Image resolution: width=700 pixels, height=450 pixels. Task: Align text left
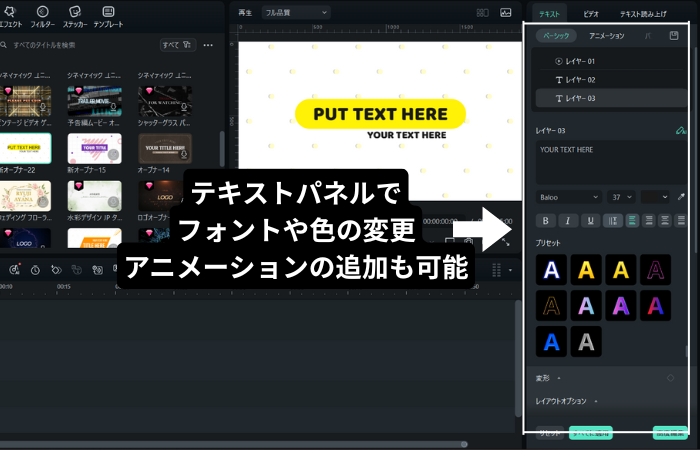click(632, 221)
